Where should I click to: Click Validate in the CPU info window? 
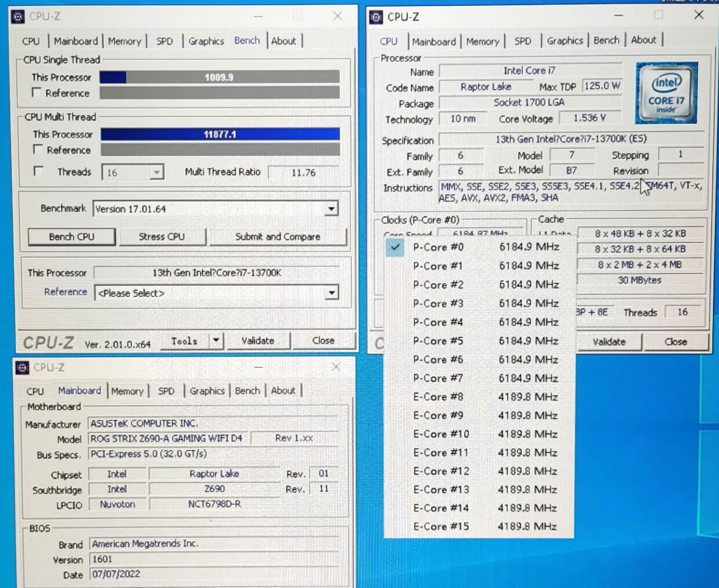coord(608,342)
